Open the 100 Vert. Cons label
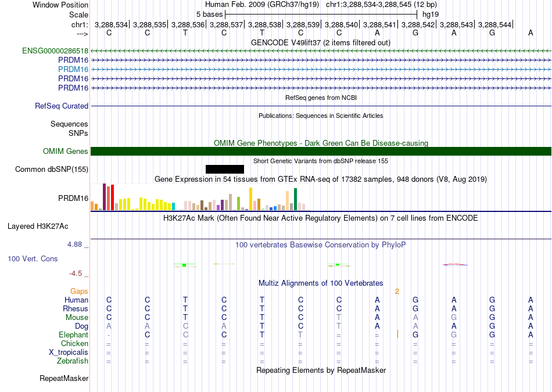 [x=33, y=258]
